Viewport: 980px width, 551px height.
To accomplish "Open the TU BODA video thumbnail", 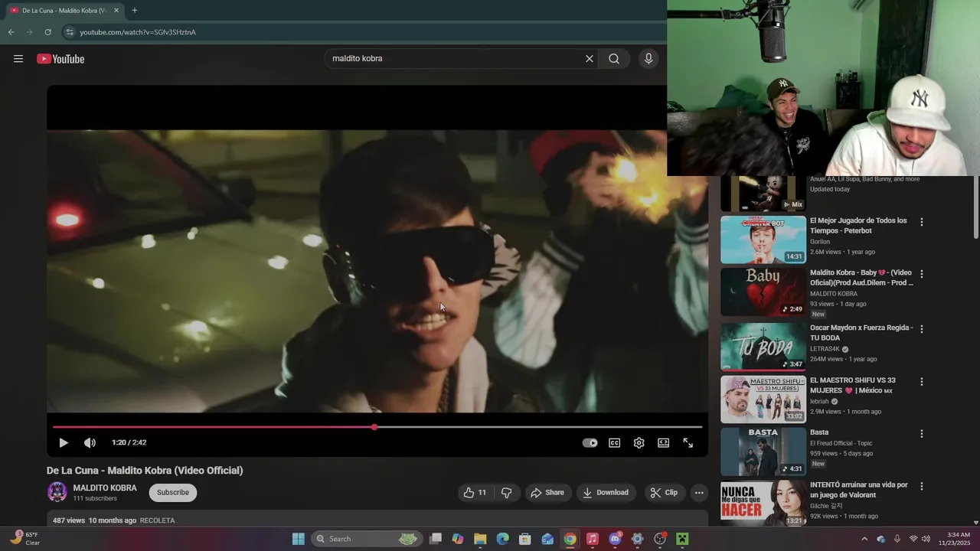I will click(763, 346).
